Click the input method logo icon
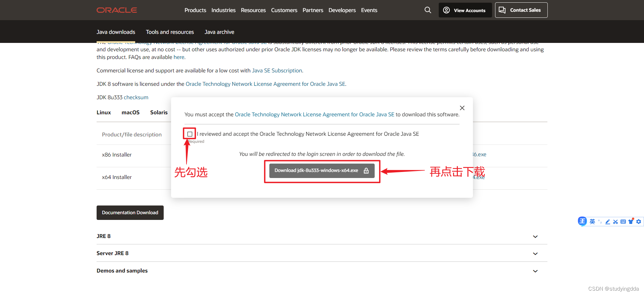Screen dimensions: 644x295 coord(582,221)
